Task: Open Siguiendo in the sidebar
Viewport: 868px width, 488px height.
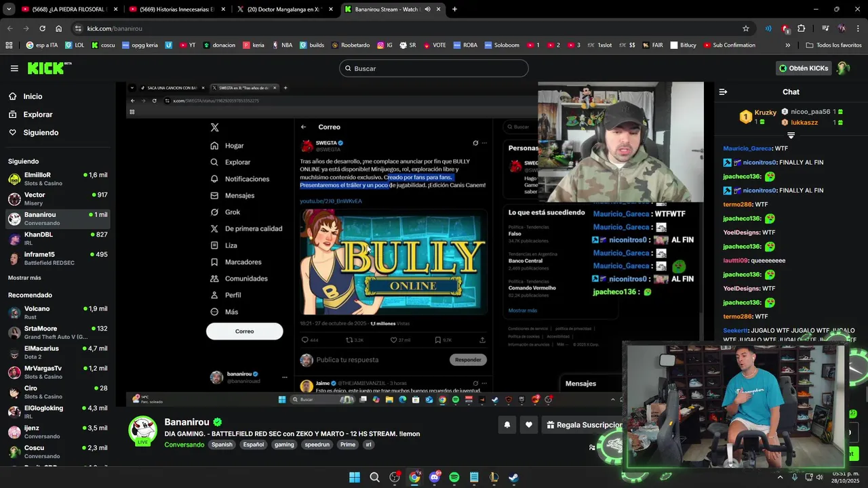Action: tap(41, 133)
